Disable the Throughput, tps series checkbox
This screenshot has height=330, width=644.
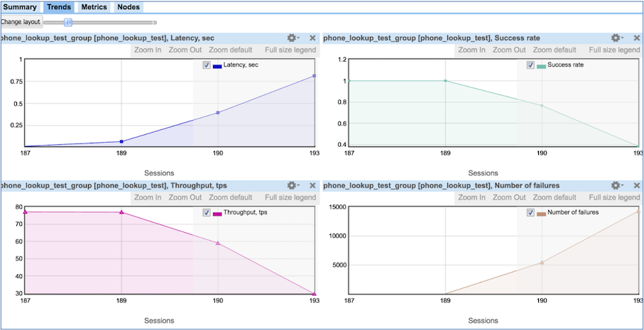[x=207, y=213]
